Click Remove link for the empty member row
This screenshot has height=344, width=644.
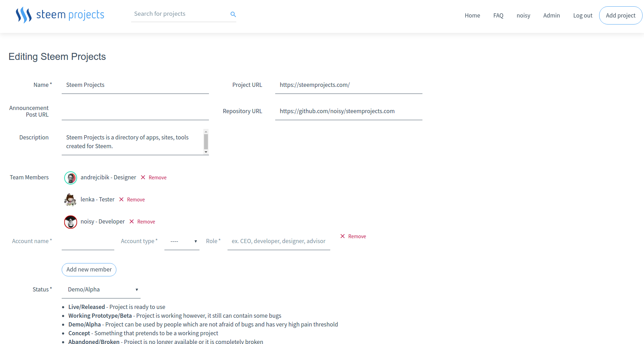(357, 236)
